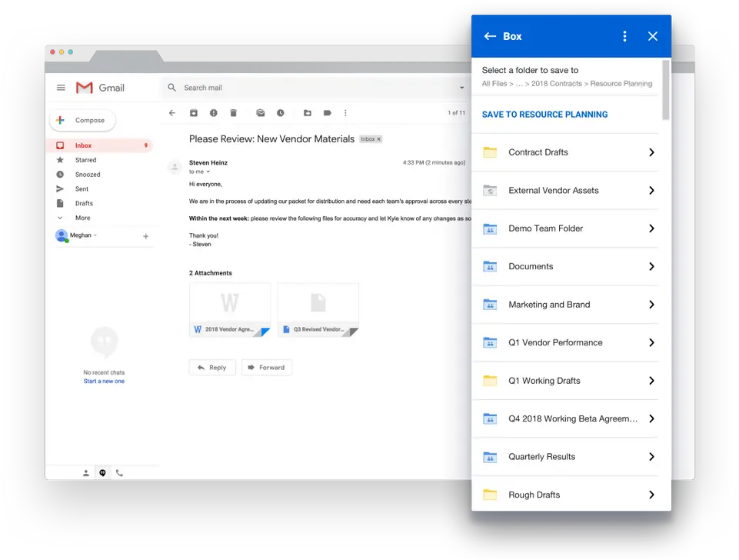Open Q3 Revised Vendor attachment
This screenshot has height=560, width=739.
click(318, 310)
